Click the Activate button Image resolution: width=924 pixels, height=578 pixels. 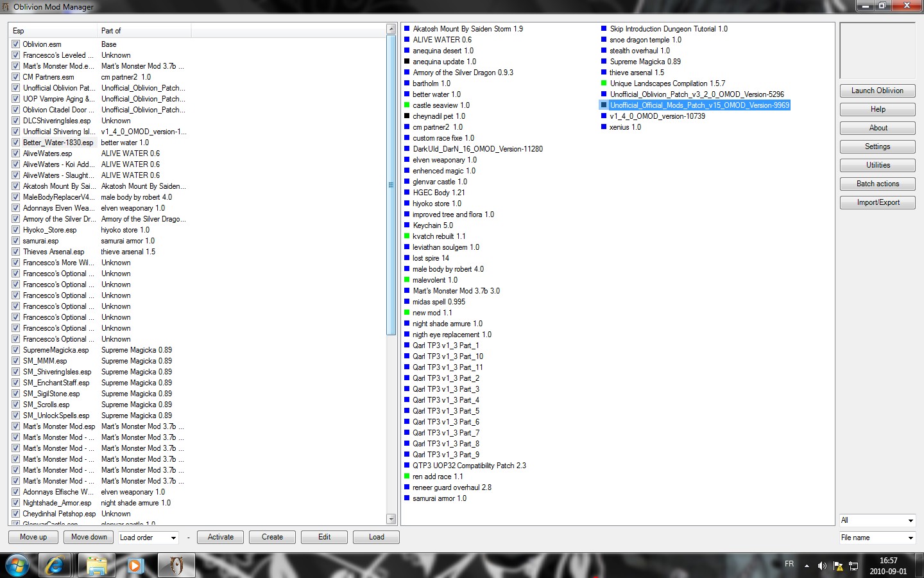[221, 538]
